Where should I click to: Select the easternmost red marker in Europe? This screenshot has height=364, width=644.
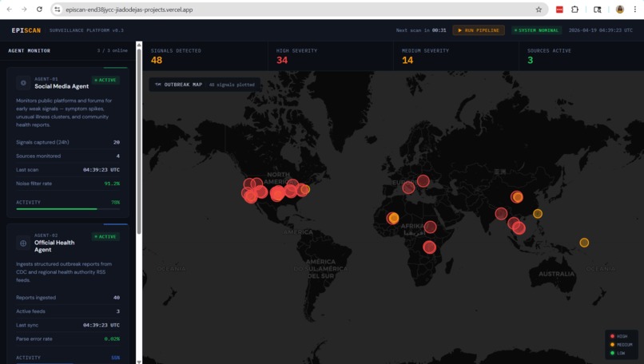(423, 180)
